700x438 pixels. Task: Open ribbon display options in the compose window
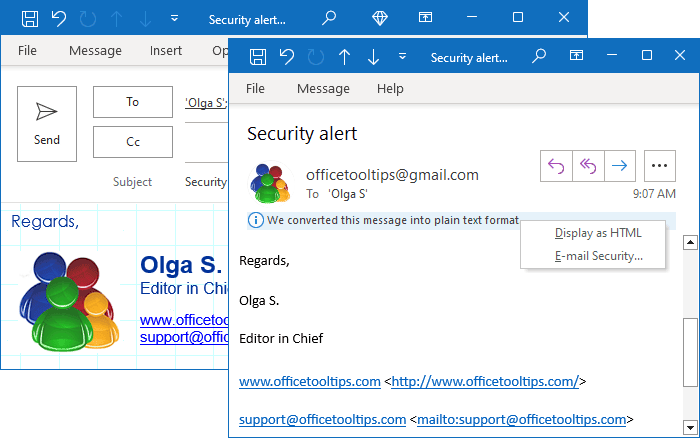425,17
